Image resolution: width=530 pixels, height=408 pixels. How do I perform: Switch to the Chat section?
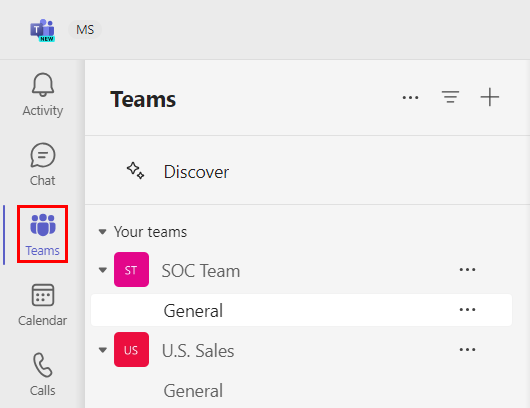[43, 165]
